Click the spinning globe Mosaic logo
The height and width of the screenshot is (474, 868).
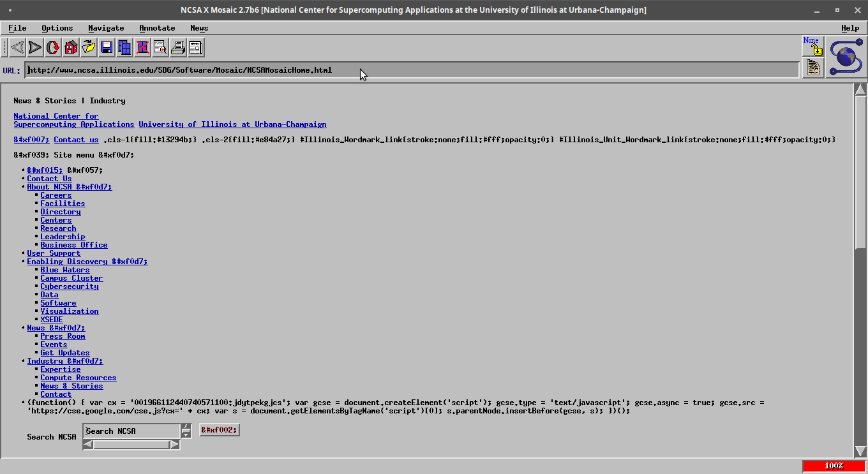click(846, 57)
